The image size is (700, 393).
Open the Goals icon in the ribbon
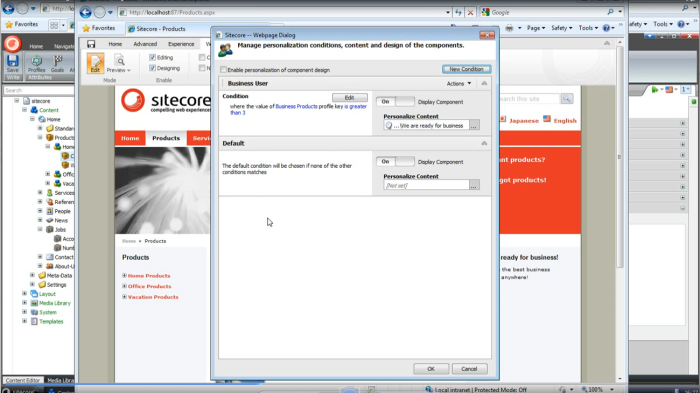click(58, 61)
